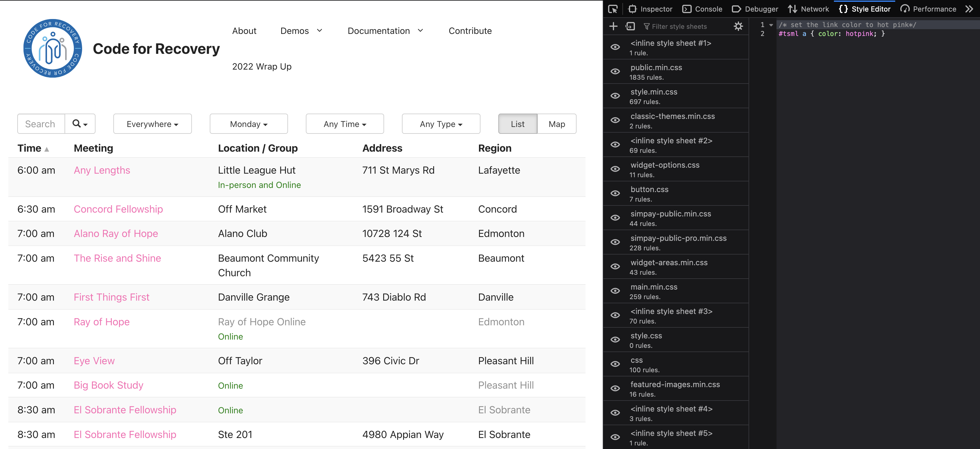Click the Code for Recovery logo
Screen dimensions: 980x449
[x=53, y=48]
